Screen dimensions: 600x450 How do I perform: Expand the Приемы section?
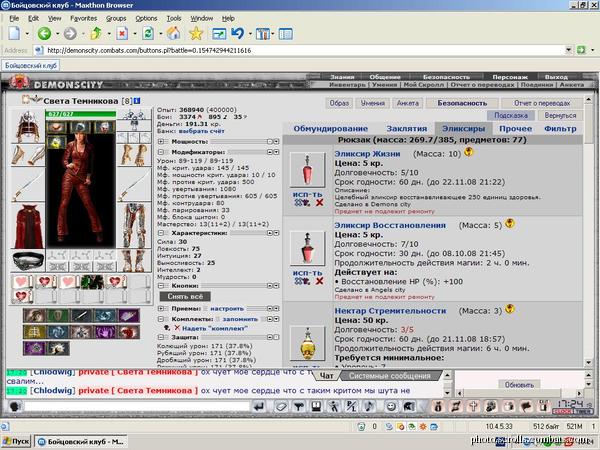point(161,308)
